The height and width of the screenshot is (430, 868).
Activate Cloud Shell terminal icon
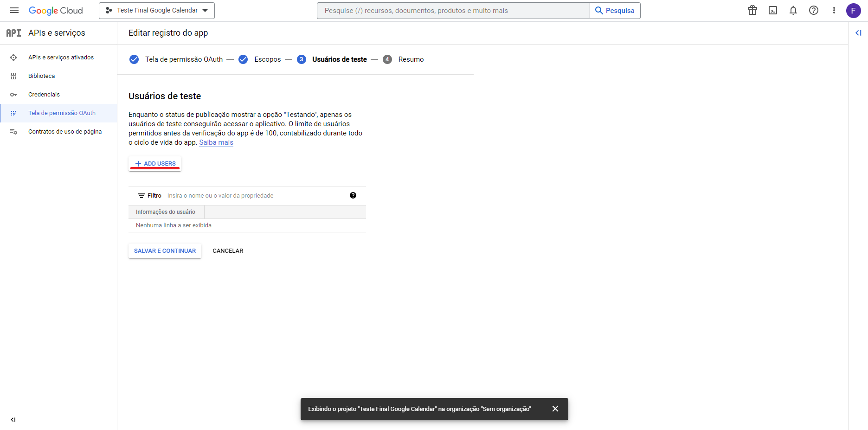772,10
